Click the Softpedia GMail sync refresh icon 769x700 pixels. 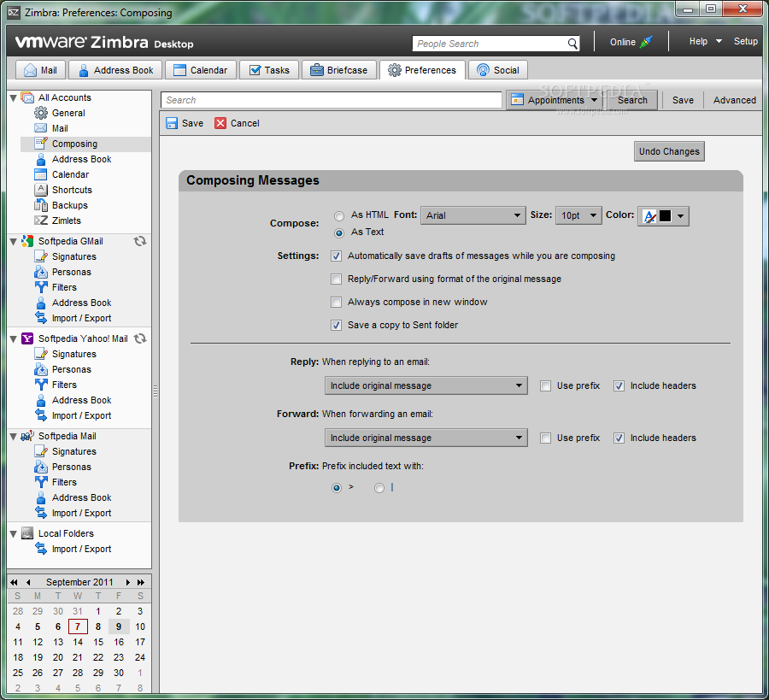140,241
